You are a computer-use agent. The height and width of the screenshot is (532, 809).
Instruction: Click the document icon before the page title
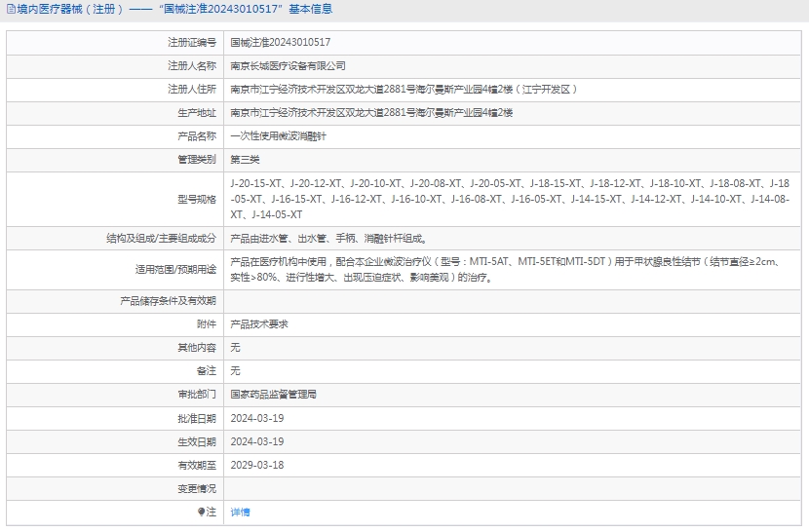pyautogui.click(x=10, y=10)
